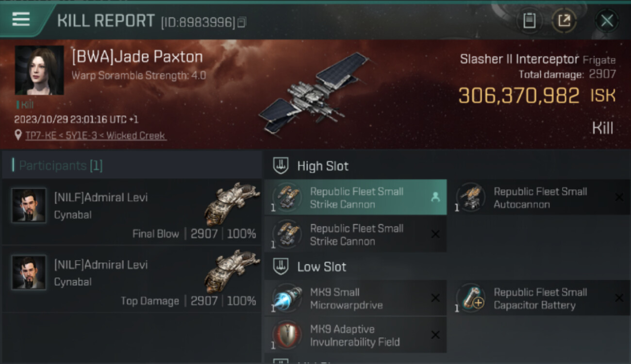This screenshot has height=364, width=631.
Task: Select the MK9 Small Microwarpdrive icon
Action: click(x=287, y=298)
